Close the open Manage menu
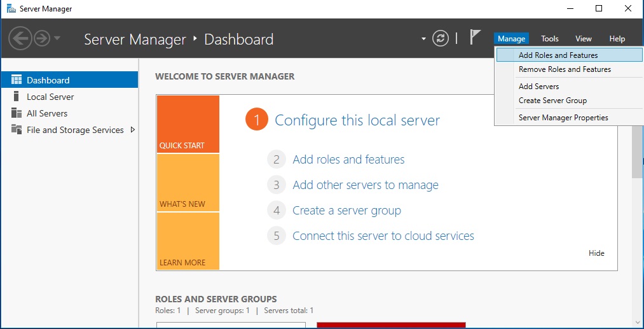Screen dimensions: 644x329 pyautogui.click(x=511, y=39)
